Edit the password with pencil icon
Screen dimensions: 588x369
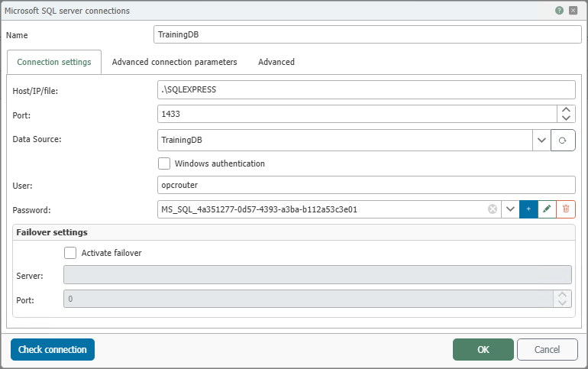(x=547, y=209)
